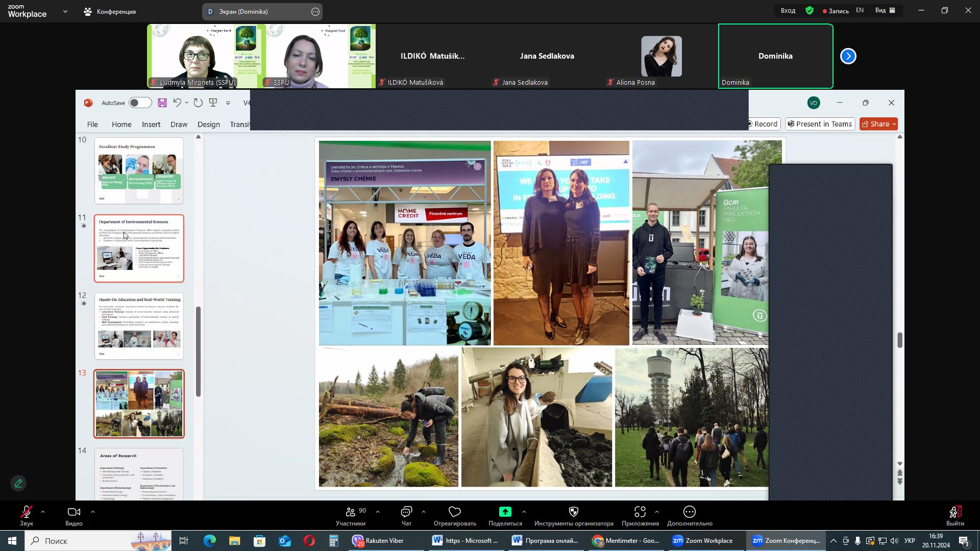
Task: Select slide 12 thumbnail Hands-On Education
Action: 139,326
